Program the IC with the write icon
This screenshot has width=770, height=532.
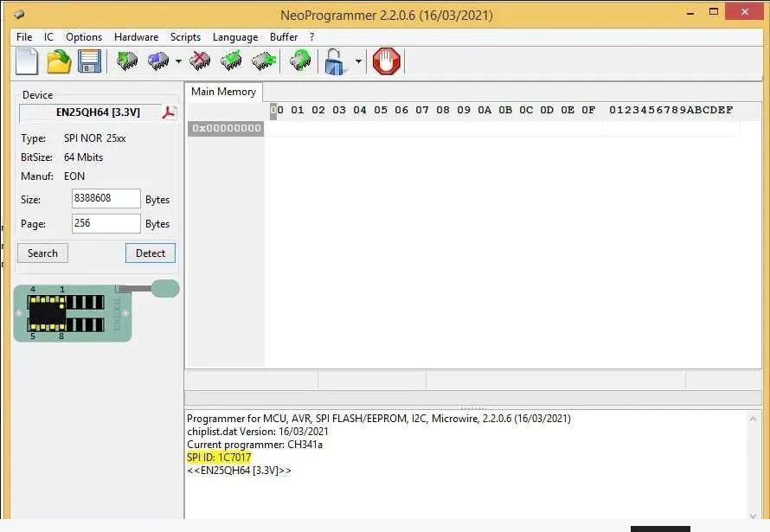point(158,61)
